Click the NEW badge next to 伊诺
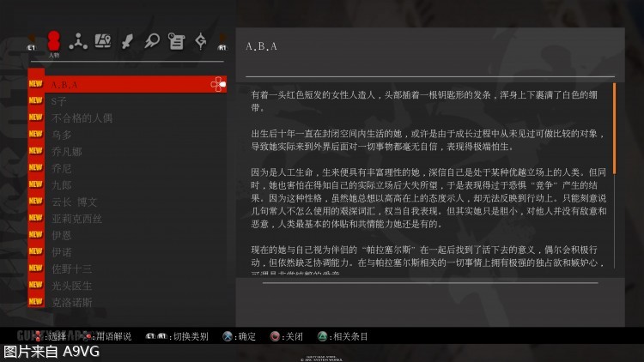Viewport: 644px width, 362px height. 36,251
